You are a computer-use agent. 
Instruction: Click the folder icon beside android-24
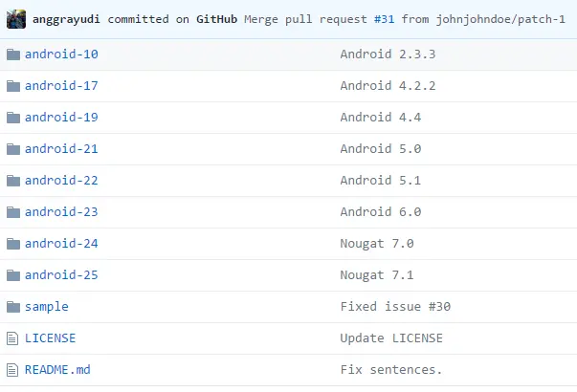pos(13,244)
